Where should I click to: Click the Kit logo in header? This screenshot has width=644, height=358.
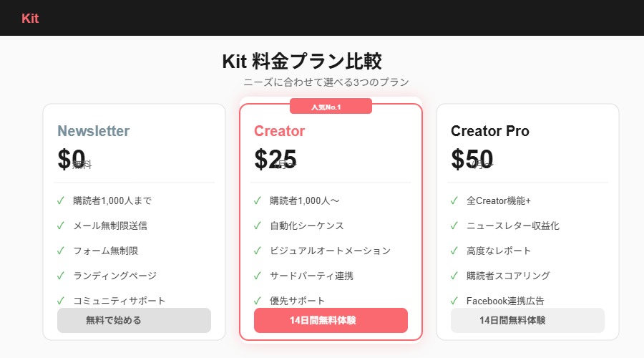(x=30, y=19)
